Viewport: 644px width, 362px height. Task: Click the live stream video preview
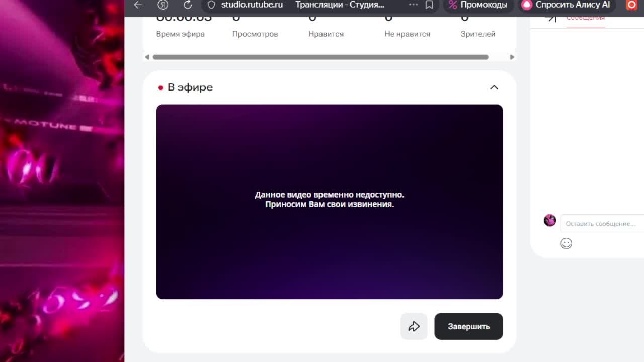[330, 202]
